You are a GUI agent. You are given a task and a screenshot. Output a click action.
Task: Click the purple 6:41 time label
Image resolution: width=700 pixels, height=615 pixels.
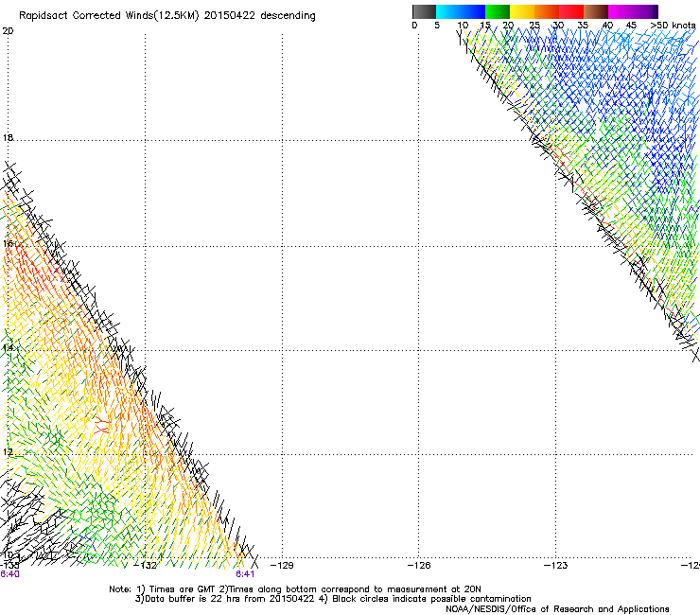click(245, 574)
